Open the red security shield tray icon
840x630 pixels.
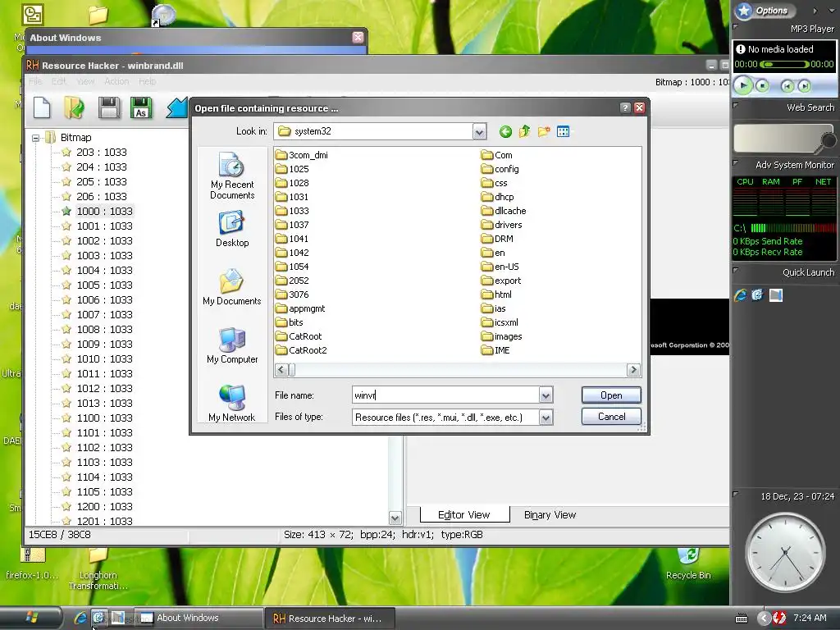779,619
